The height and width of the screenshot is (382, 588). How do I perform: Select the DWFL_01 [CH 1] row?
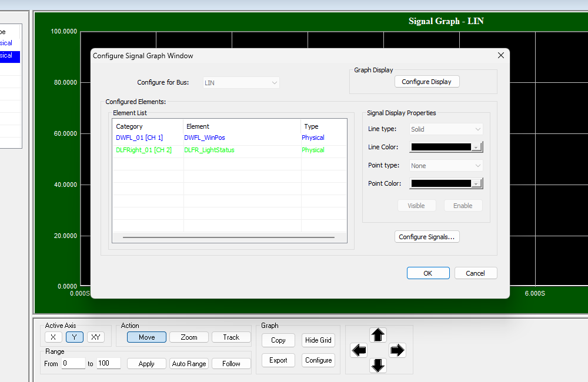pos(229,138)
